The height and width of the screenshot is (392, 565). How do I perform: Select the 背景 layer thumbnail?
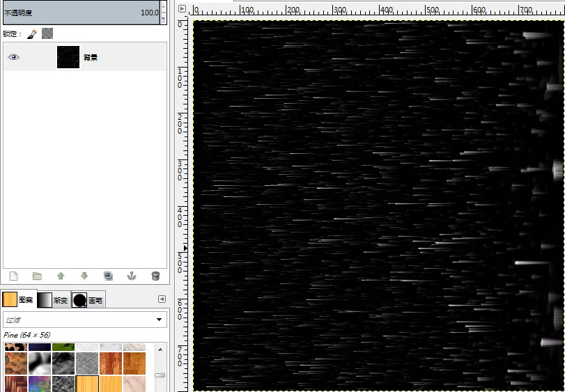coord(68,57)
